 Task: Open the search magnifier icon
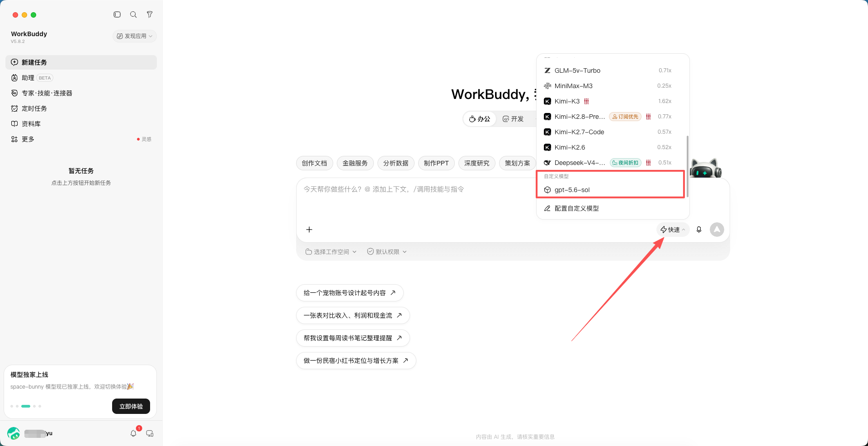pyautogui.click(x=133, y=14)
